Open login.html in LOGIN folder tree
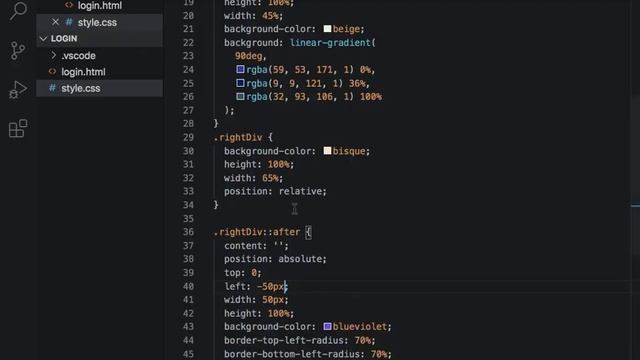640x360 pixels. tap(99, 72)
